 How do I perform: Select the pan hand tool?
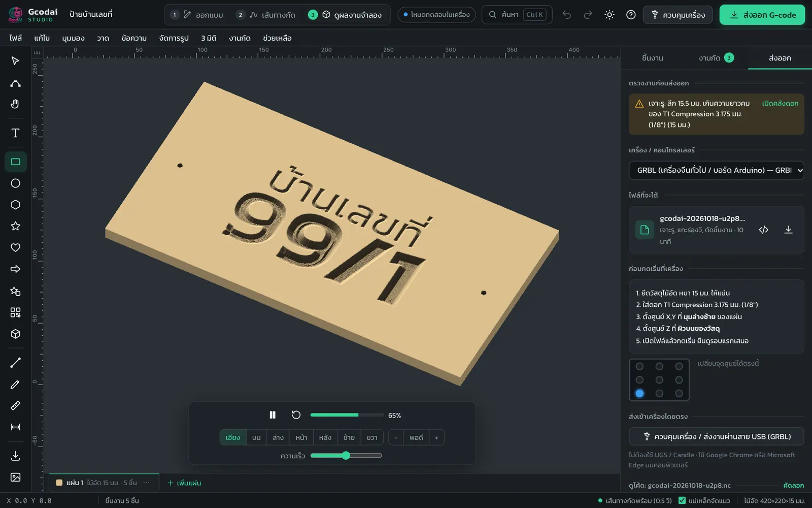15,104
